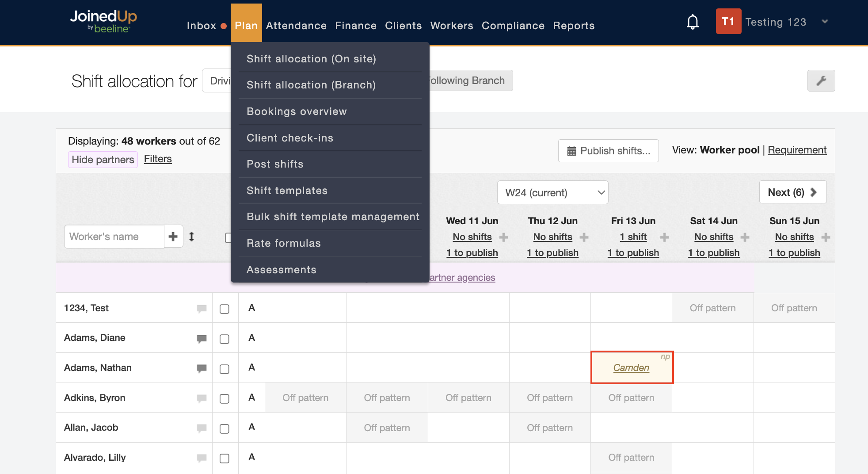Open the Filters link
Screen dimensions: 868x474
(158, 159)
